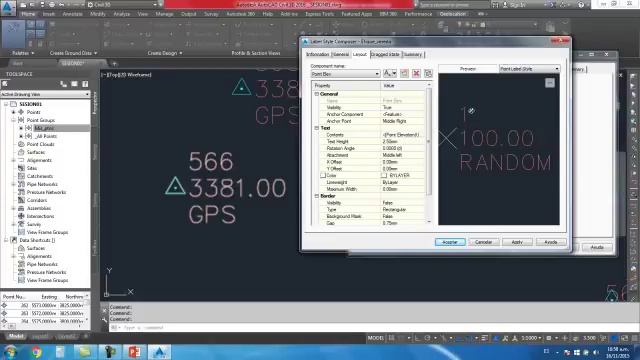This screenshot has height=360, width=640.
Task: Expand the Alignments node under the drawing
Action: coord(13,160)
